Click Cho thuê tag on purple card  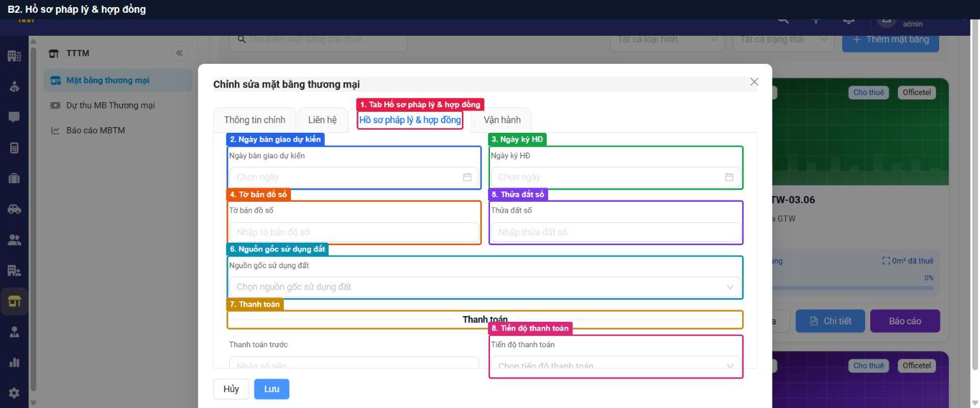click(x=869, y=366)
